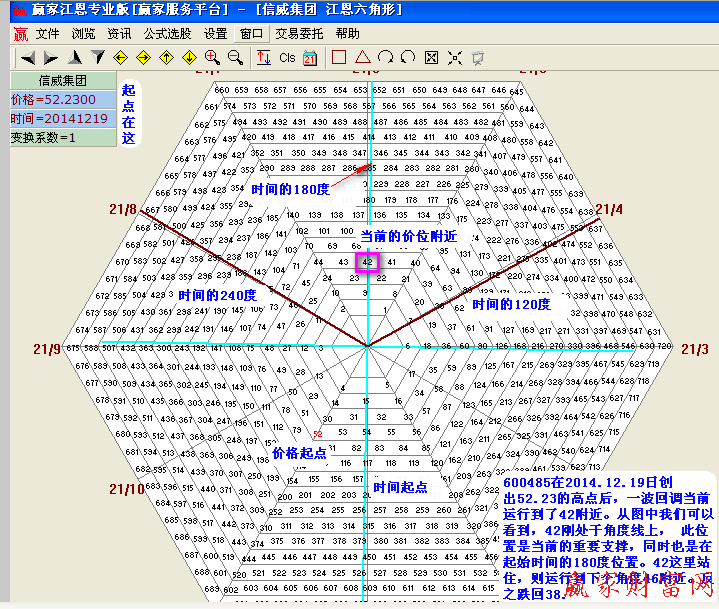Image resolution: width=719 pixels, height=609 pixels.
Task: Select the red triangle shape tool
Action: 363,57
